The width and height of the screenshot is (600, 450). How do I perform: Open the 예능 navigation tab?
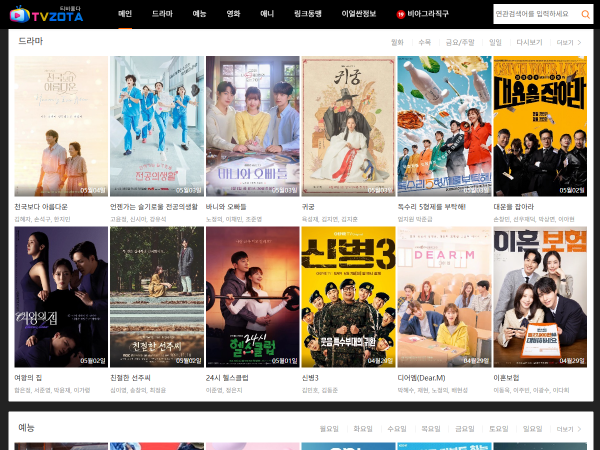[199, 14]
